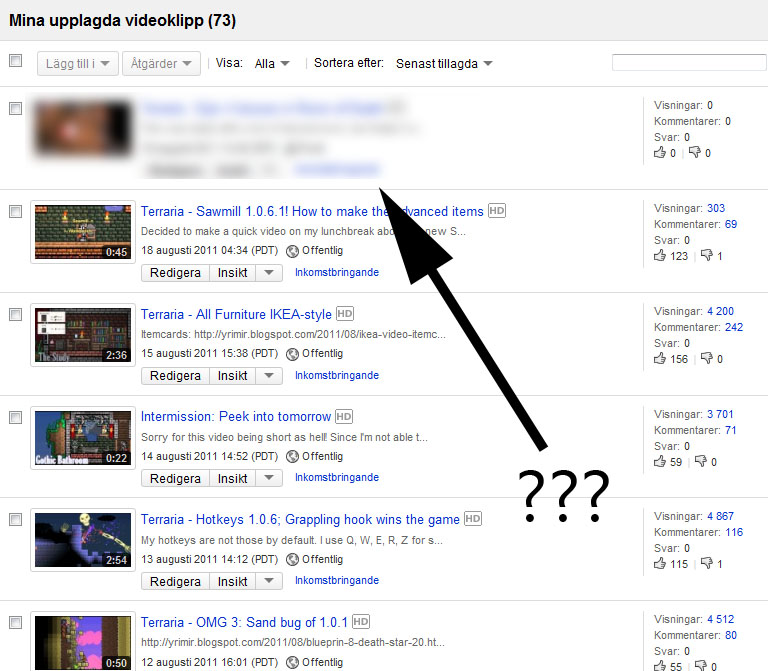Click thumbs-up icon on IKEA-style video stats

(660, 359)
